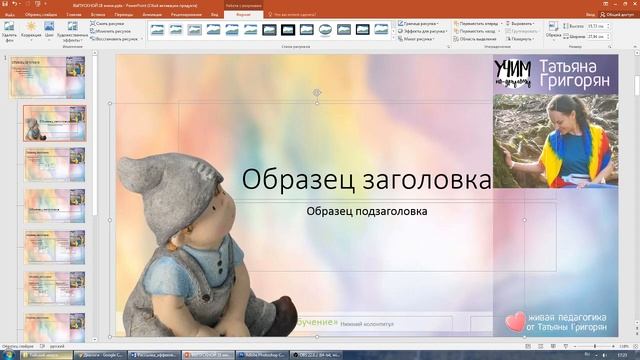Click the Width (Ширина) input field
Image resolution: width=640 pixels, height=360 pixels.
[597, 36]
